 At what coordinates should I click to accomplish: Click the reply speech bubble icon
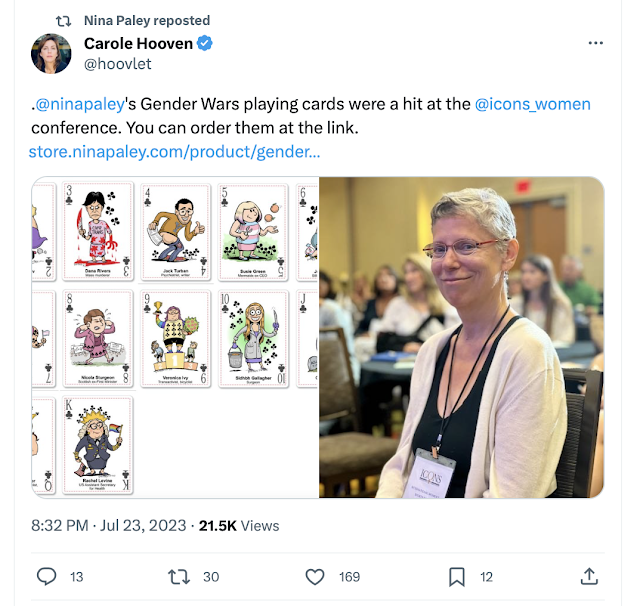point(47,577)
